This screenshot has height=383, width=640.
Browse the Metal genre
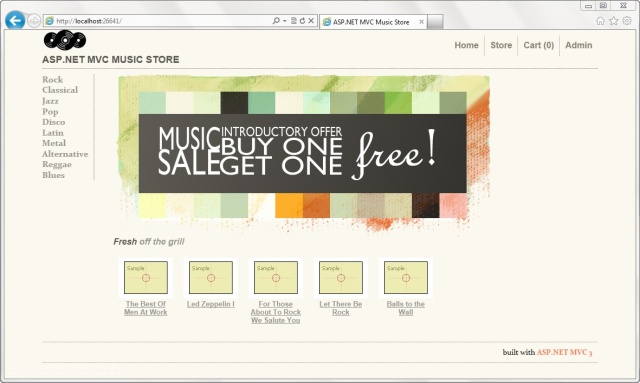click(54, 143)
